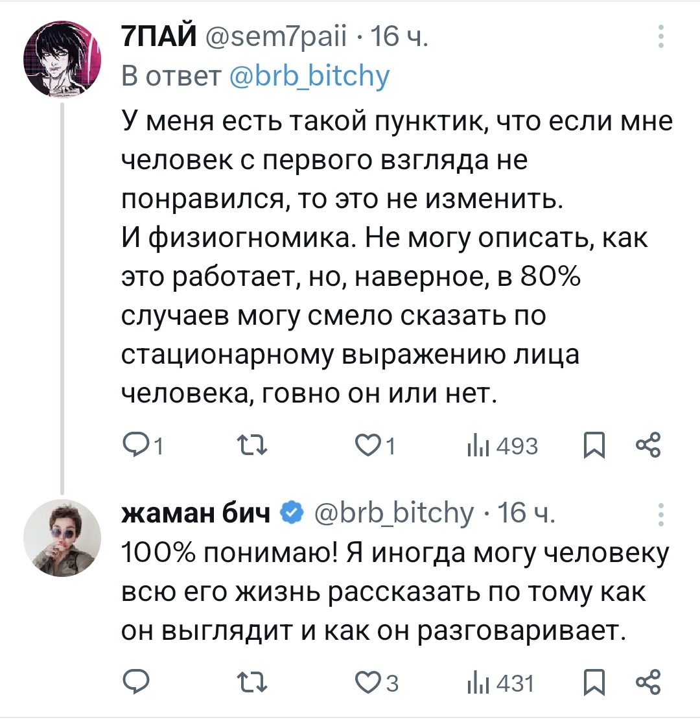Open more options on 7ПАЙ tweet

[x=660, y=37]
